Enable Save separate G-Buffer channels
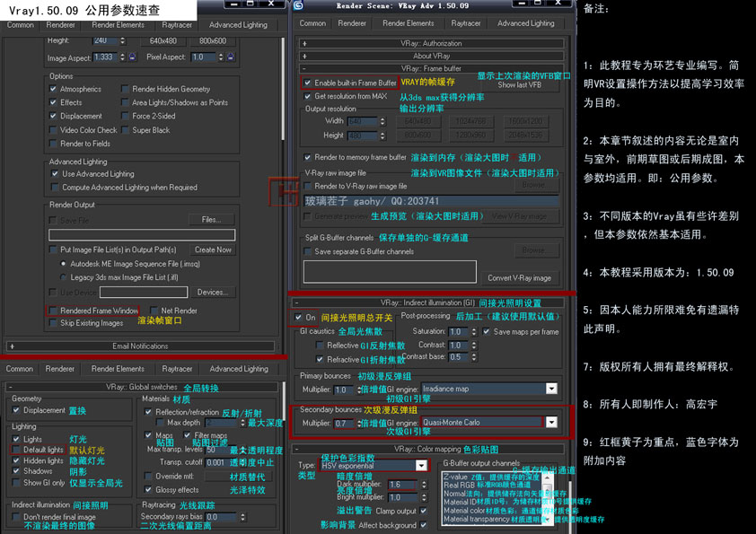 [x=307, y=251]
